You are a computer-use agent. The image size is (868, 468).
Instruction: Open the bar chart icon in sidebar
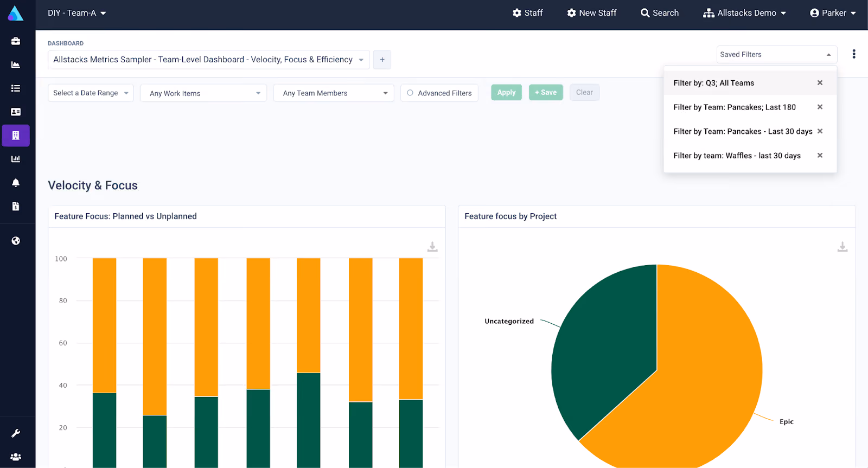click(16, 159)
